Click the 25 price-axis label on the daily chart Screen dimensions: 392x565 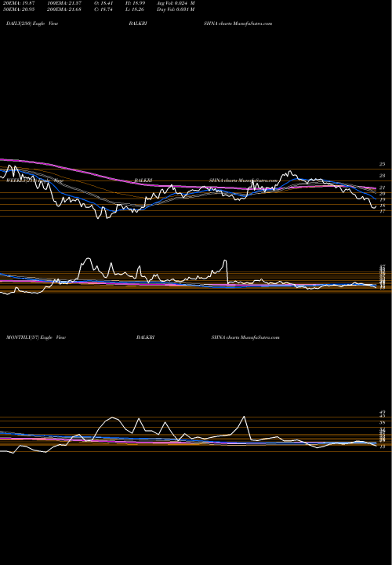(x=383, y=164)
